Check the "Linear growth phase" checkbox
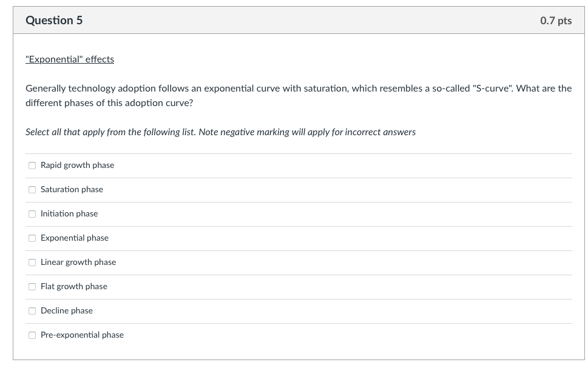The width and height of the screenshot is (588, 368). pos(32,263)
